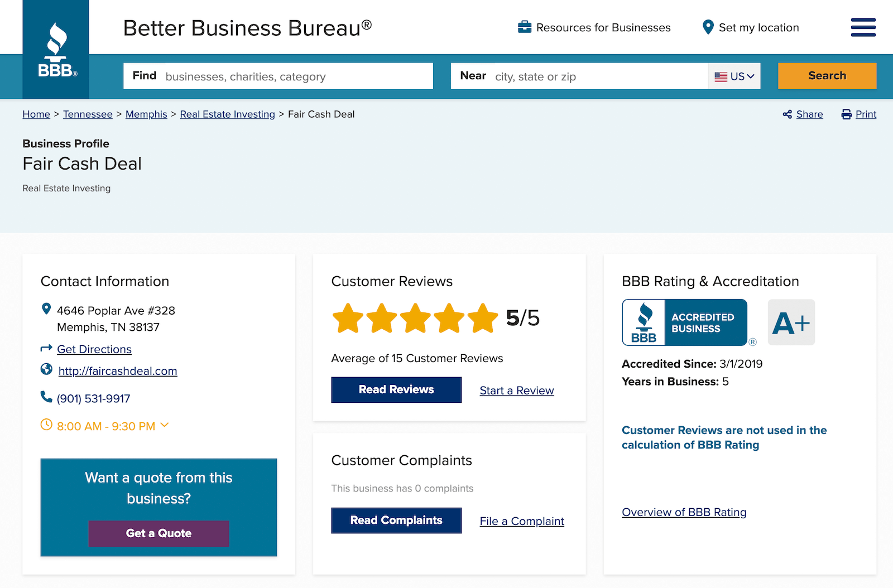Click 'This business has 0 complaints' text
This screenshot has height=588, width=893.
click(x=402, y=489)
